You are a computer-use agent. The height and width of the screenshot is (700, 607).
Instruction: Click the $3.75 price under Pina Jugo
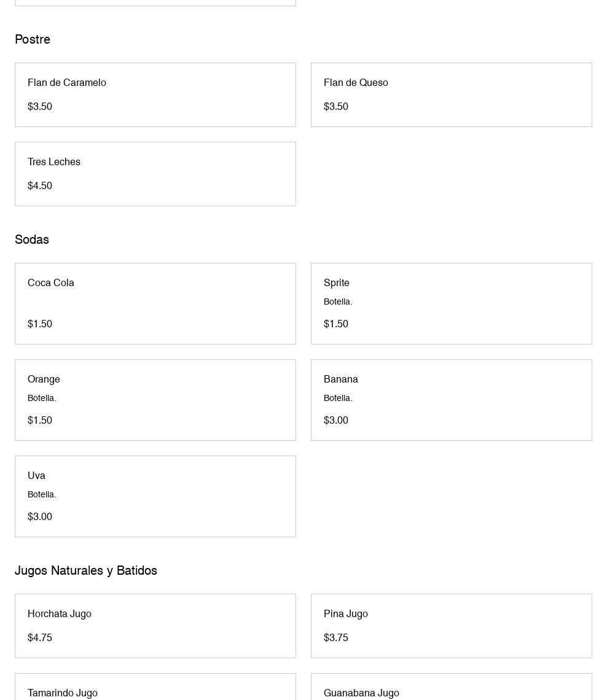(336, 637)
